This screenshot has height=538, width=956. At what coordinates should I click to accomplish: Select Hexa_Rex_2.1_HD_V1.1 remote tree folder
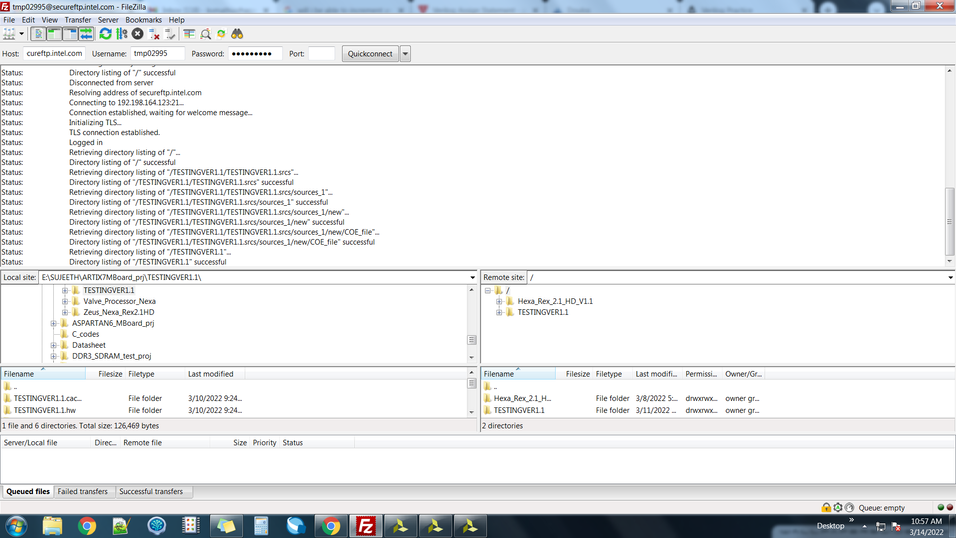(555, 301)
